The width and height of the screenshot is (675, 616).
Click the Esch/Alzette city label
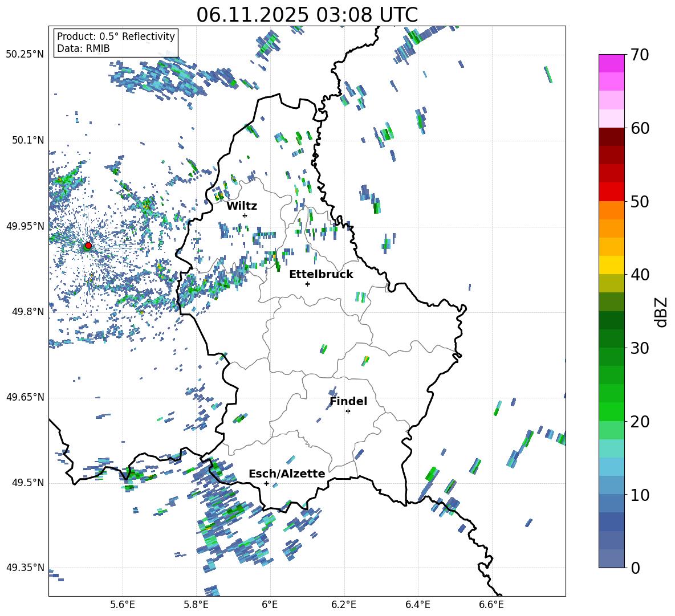pyautogui.click(x=287, y=474)
